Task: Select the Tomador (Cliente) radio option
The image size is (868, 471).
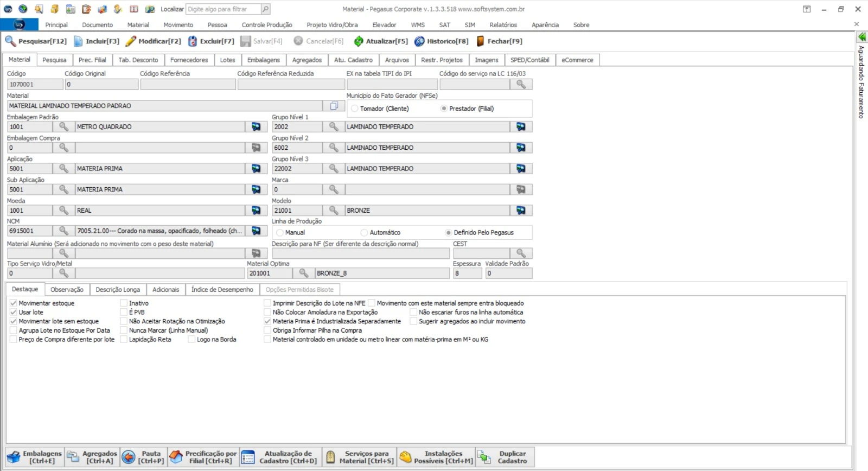Action: 355,109
